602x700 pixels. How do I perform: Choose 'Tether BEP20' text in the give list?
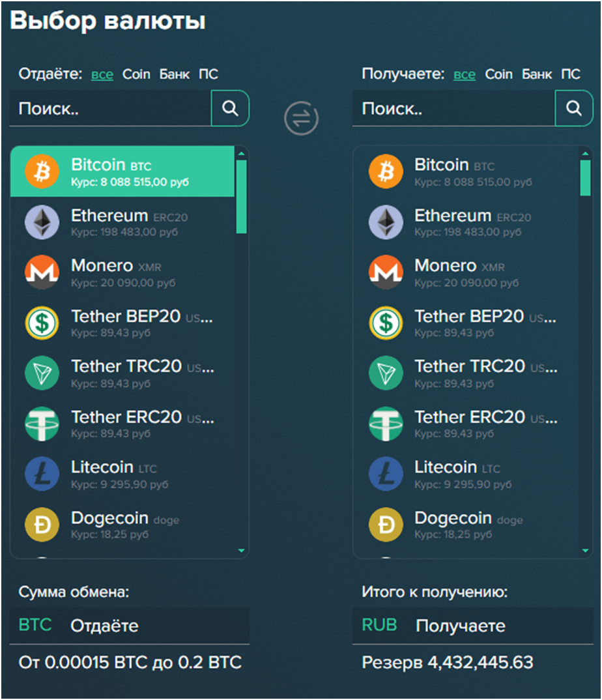coord(126,317)
